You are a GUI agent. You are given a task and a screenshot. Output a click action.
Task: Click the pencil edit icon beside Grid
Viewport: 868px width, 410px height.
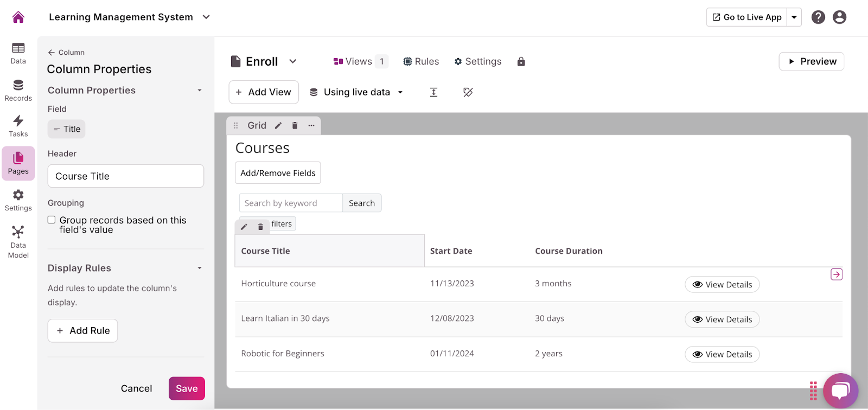pos(278,126)
